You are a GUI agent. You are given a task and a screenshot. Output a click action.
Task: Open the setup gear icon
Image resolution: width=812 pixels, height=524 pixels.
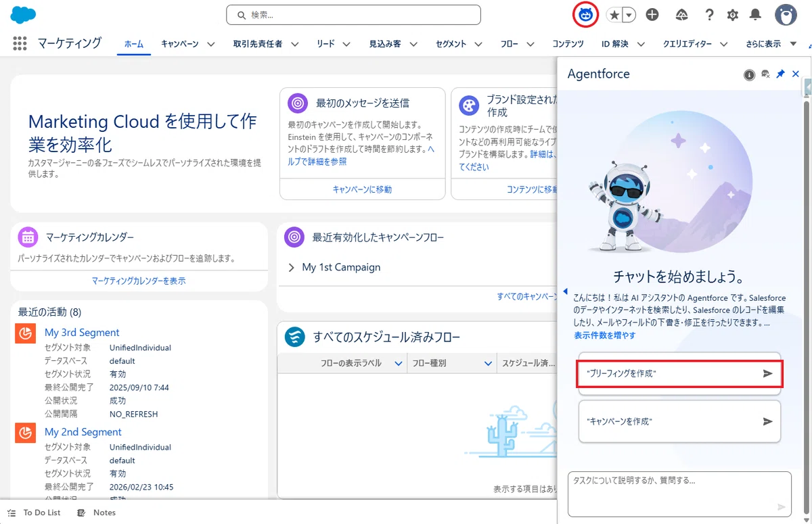point(732,15)
